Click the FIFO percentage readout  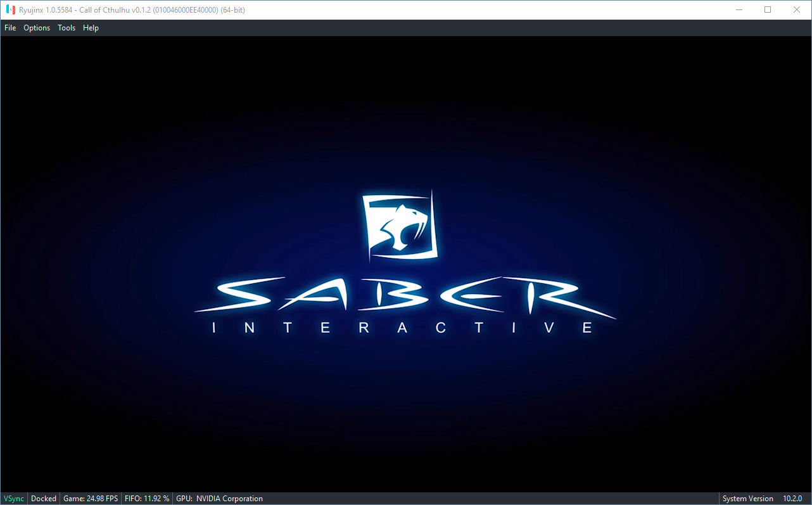pyautogui.click(x=147, y=499)
